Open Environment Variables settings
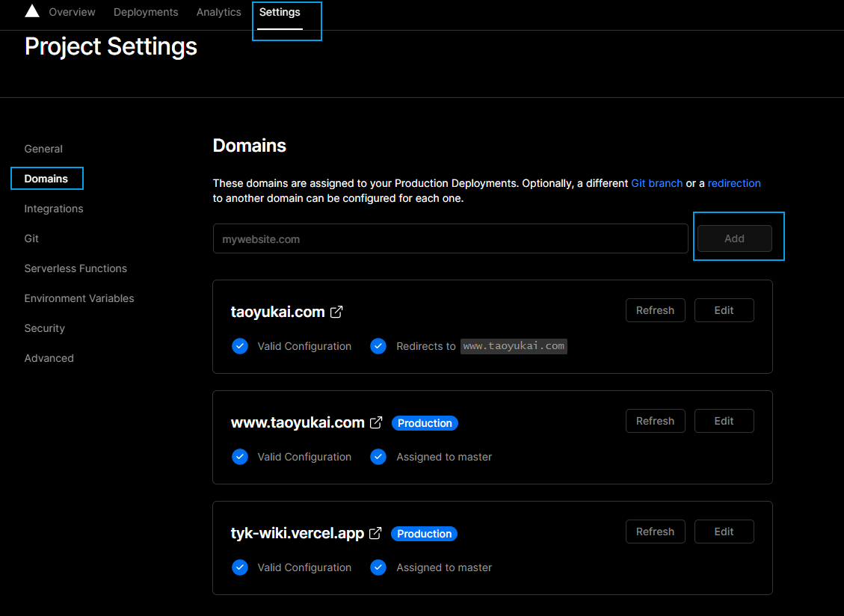 click(x=79, y=298)
